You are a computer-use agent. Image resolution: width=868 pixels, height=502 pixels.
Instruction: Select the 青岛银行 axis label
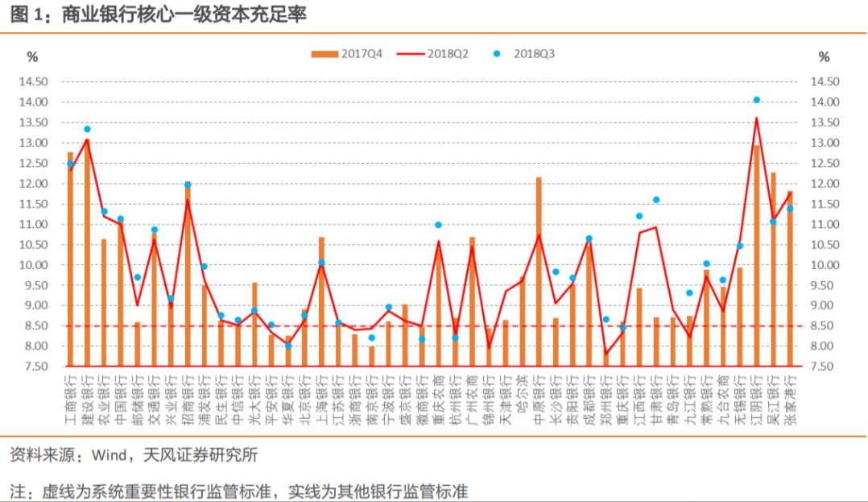[x=673, y=400]
